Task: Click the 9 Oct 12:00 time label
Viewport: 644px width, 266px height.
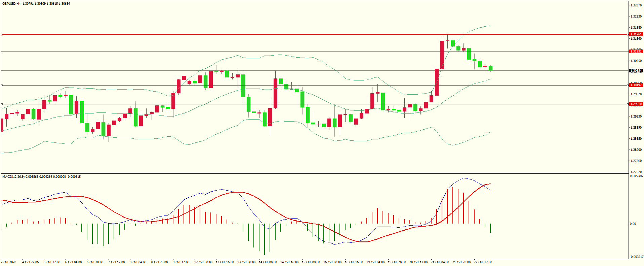Action: point(181,262)
